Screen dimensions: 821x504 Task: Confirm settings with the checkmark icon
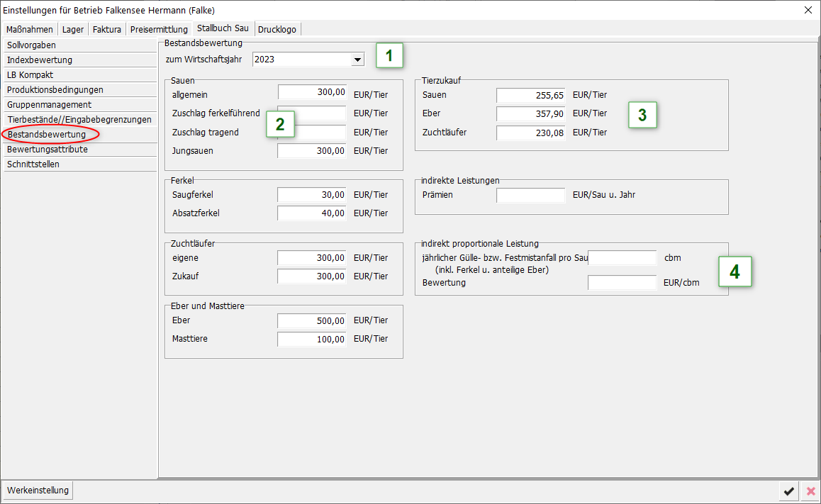788,491
